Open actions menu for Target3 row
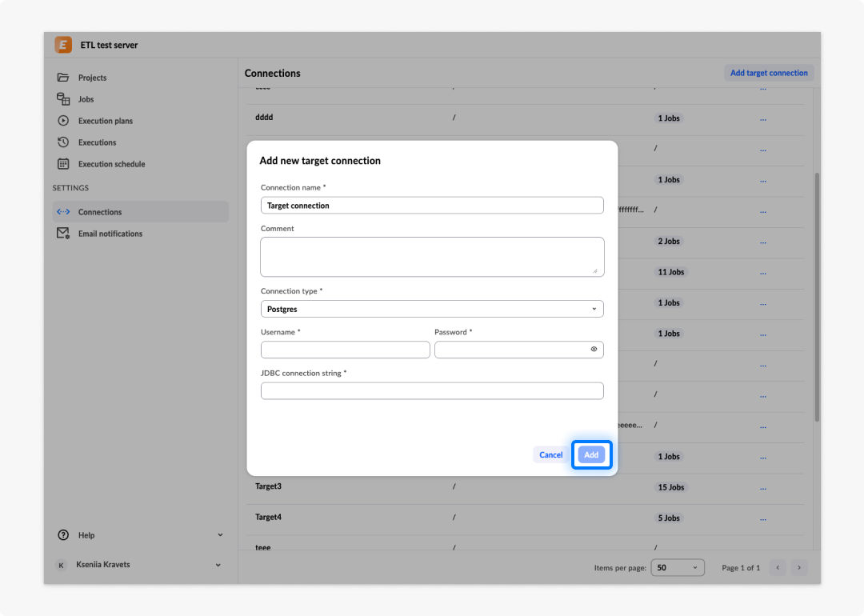The image size is (864, 616). tap(763, 488)
